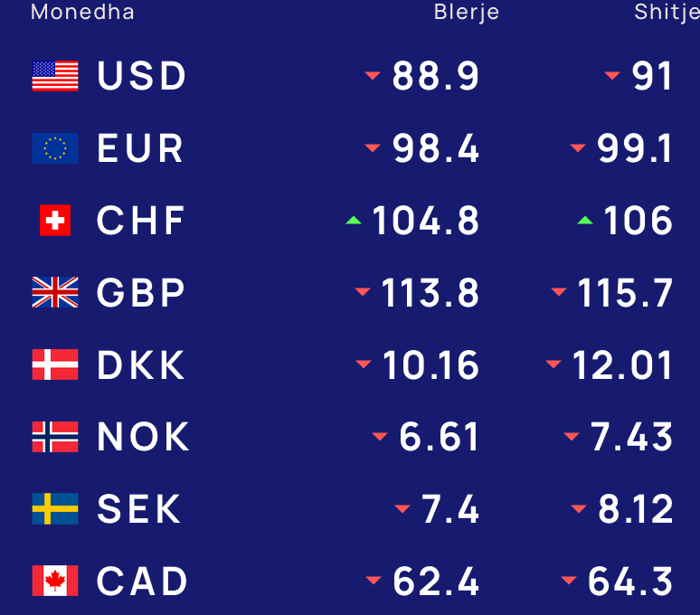This screenshot has width=700, height=615.
Task: Click the Swedish flag icon
Action: 55,509
